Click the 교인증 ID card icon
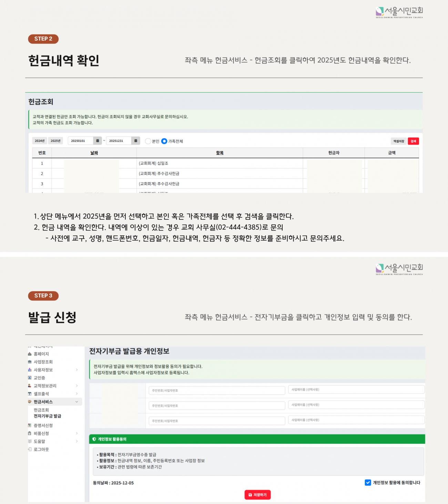Viewport: 448px width, 504px height. 30,378
